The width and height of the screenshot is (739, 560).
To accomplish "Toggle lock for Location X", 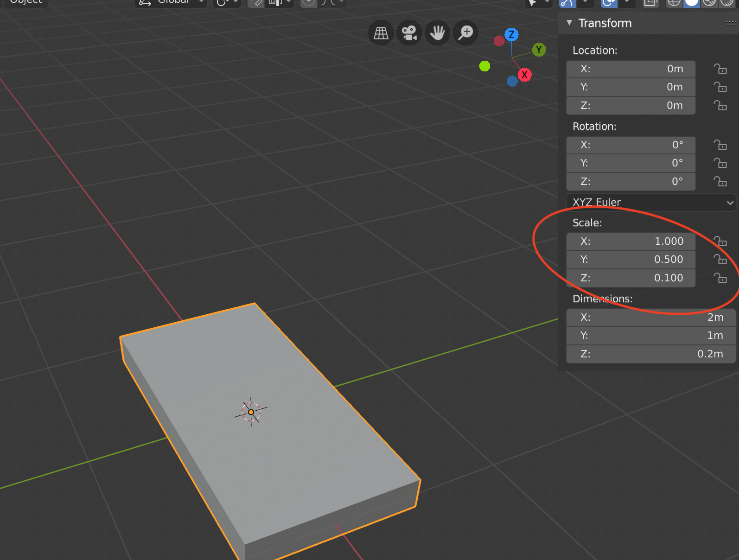I will click(720, 69).
